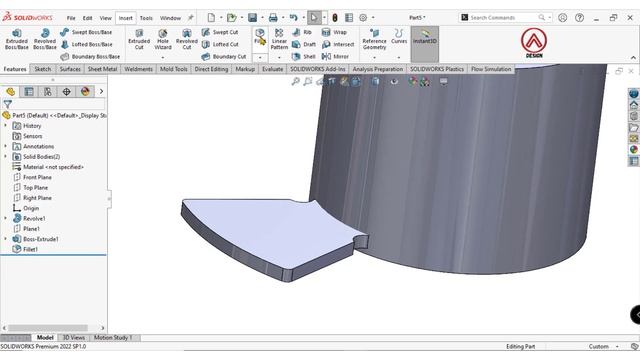Switch to the Sheet Metal tab
The width and height of the screenshot is (640, 360).
point(102,69)
